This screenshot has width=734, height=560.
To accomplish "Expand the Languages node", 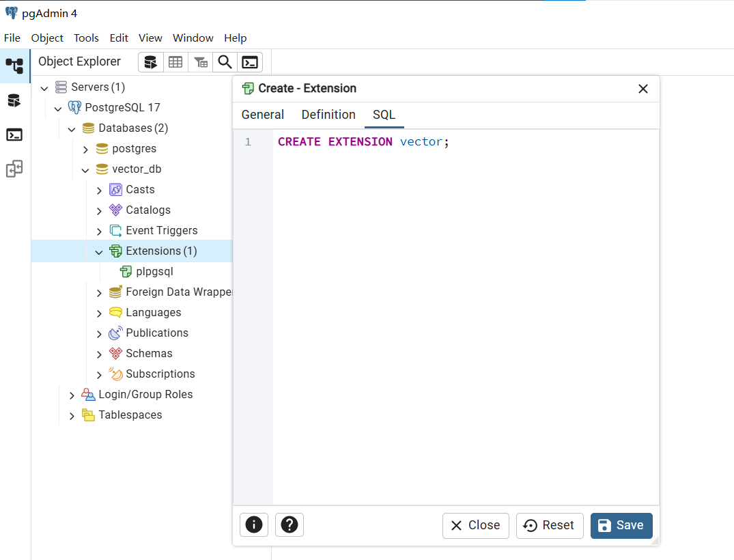I will (x=99, y=313).
